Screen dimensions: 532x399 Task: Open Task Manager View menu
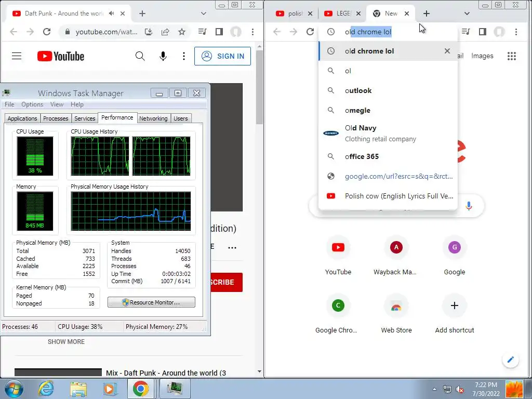[57, 104]
